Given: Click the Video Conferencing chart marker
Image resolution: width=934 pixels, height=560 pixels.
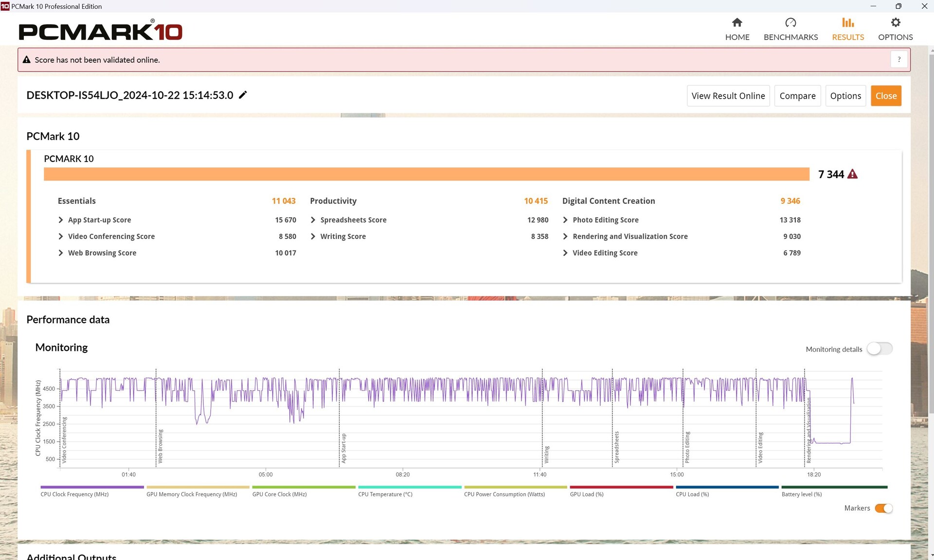Looking at the screenshot, I should click(64, 440).
